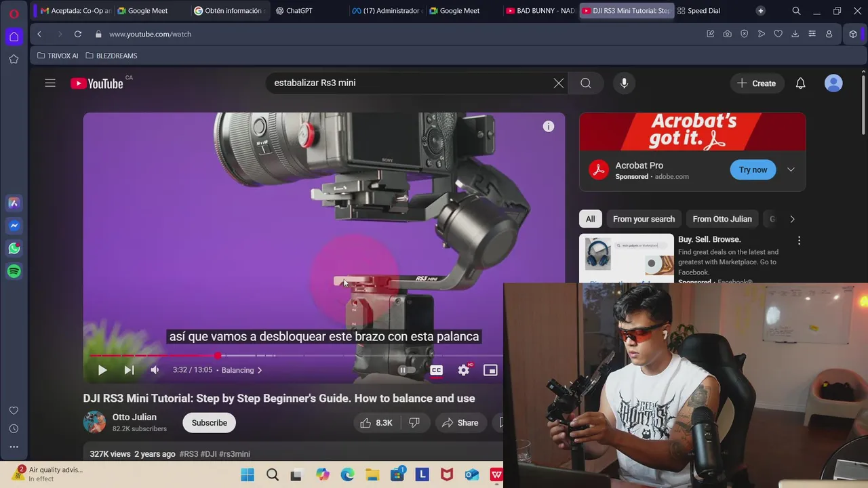Image resolution: width=868 pixels, height=488 pixels.
Task: Subscribe to Otto Julian
Action: (x=209, y=423)
